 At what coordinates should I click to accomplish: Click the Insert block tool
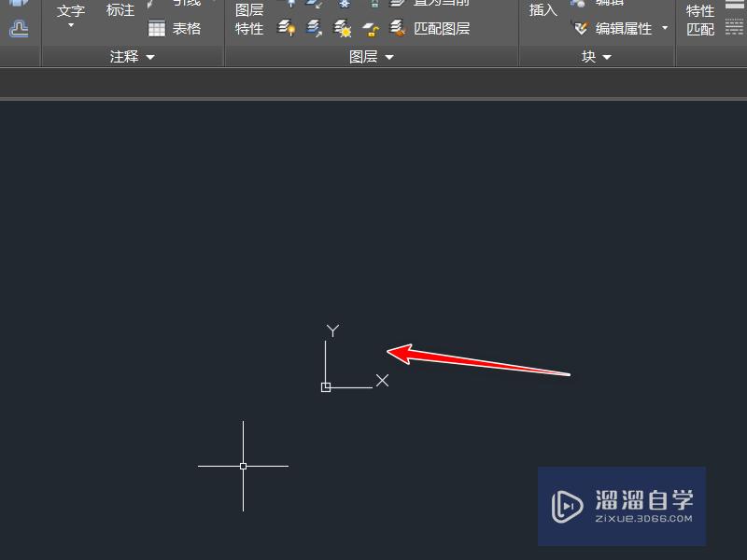542,11
